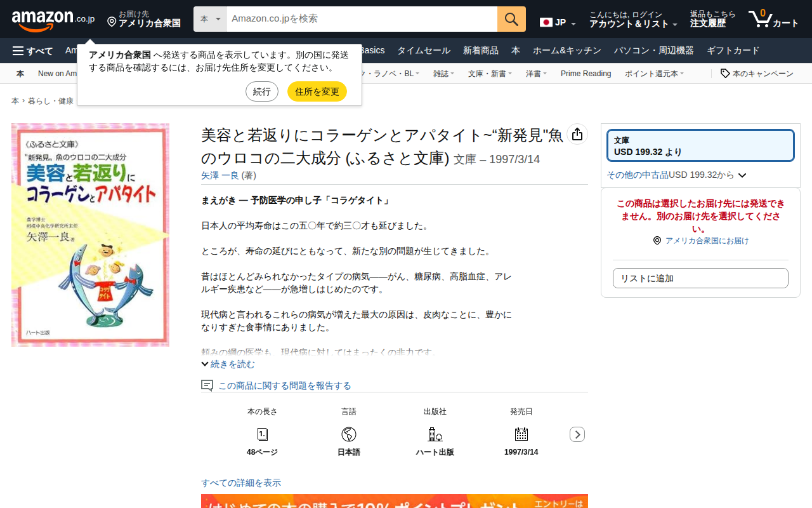Open the Amazon.co.jp logo home link
This screenshot has width=812, height=508.
tap(53, 20)
